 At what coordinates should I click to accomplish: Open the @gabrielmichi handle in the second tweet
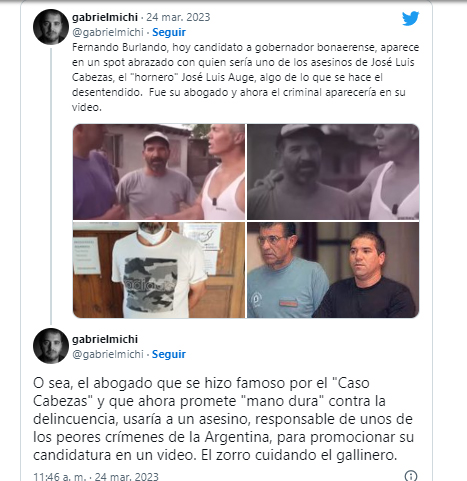pyautogui.click(x=108, y=354)
